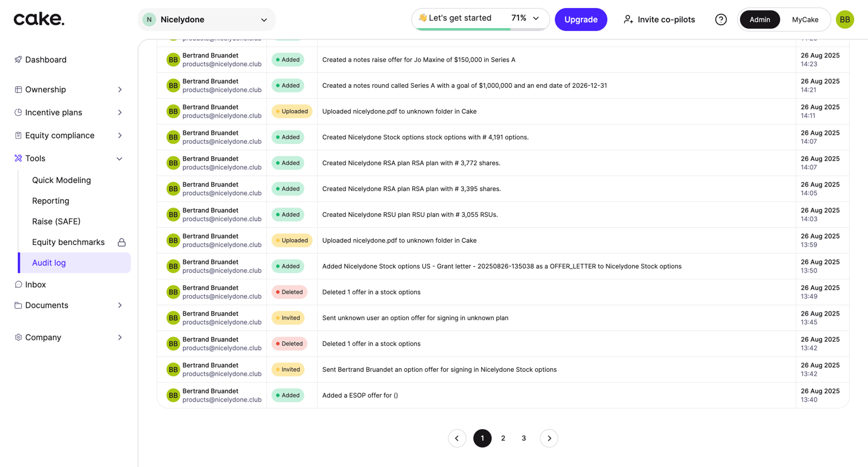Open Reporting tool
The width and height of the screenshot is (868, 467).
tap(51, 201)
